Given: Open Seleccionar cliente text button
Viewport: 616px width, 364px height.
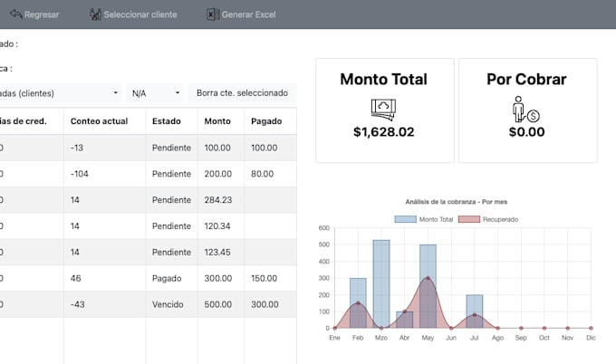Looking at the screenshot, I should pos(140,14).
